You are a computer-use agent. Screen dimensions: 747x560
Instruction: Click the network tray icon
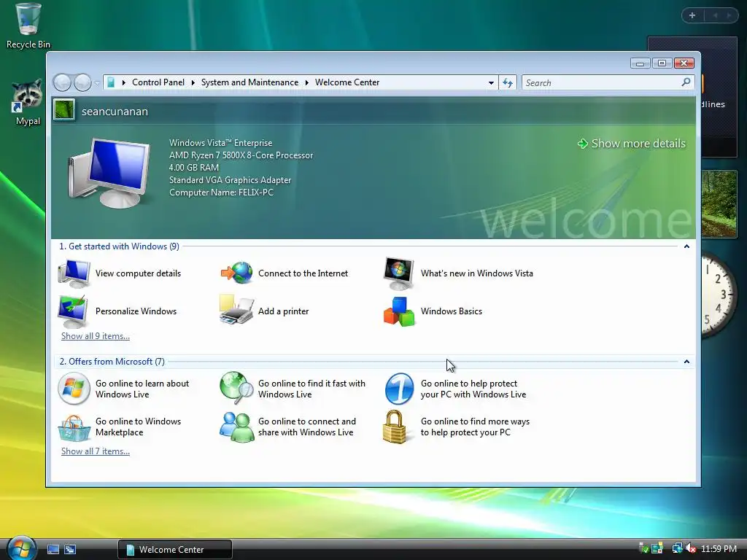coord(676,548)
